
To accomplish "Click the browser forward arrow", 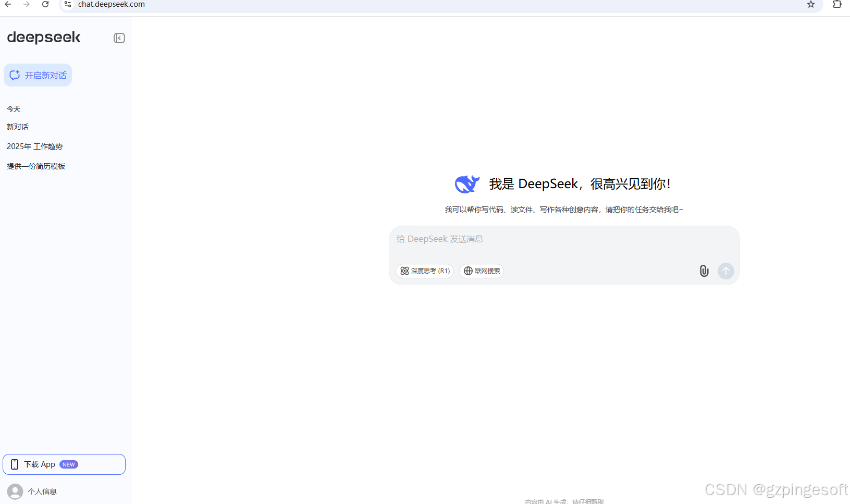I will pyautogui.click(x=27, y=4).
